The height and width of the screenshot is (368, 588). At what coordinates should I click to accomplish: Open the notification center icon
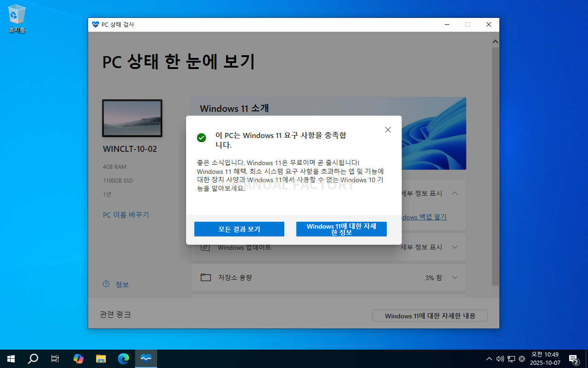(x=573, y=359)
